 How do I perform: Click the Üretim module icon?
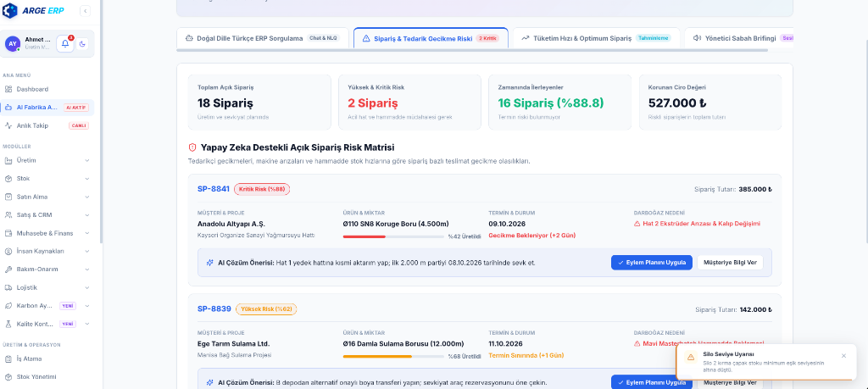tap(8, 160)
